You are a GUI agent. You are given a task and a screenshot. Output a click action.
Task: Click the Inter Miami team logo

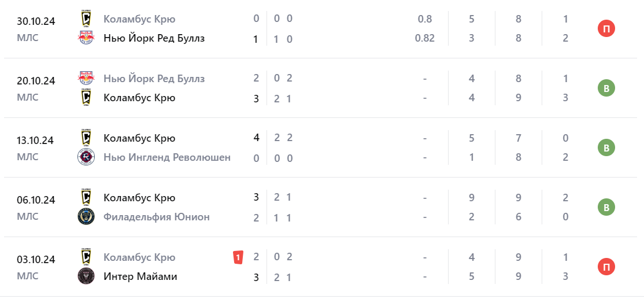coord(86,276)
